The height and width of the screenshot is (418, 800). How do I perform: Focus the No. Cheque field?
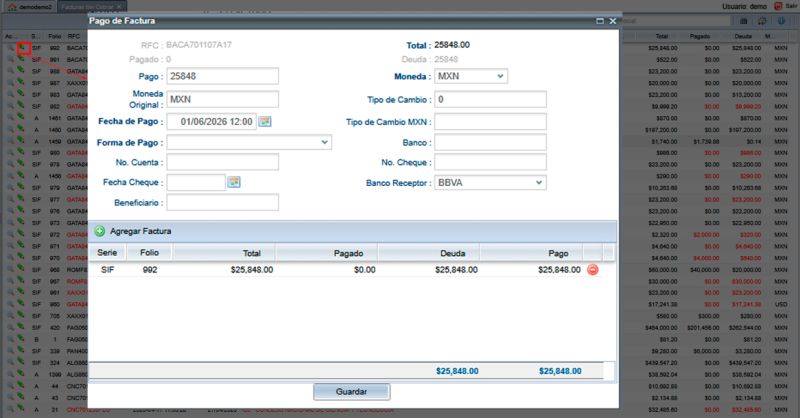point(490,162)
